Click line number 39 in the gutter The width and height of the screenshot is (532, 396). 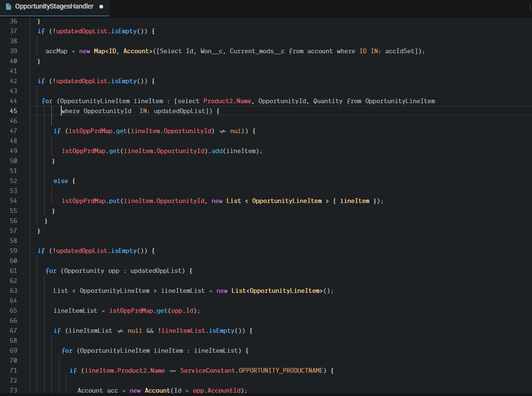(x=13, y=51)
